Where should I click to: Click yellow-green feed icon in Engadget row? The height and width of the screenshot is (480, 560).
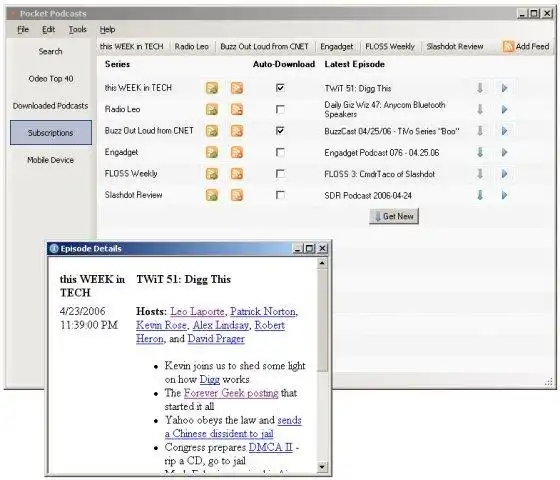coord(212,152)
